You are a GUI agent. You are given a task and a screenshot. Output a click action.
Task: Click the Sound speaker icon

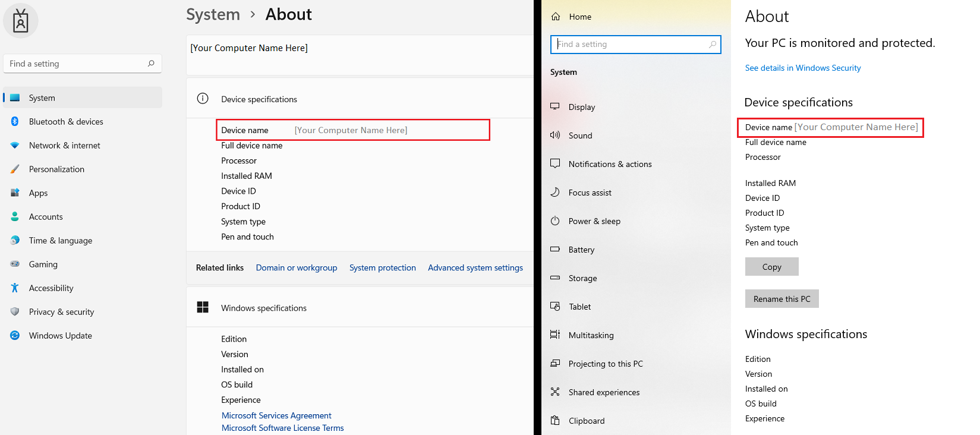point(555,135)
